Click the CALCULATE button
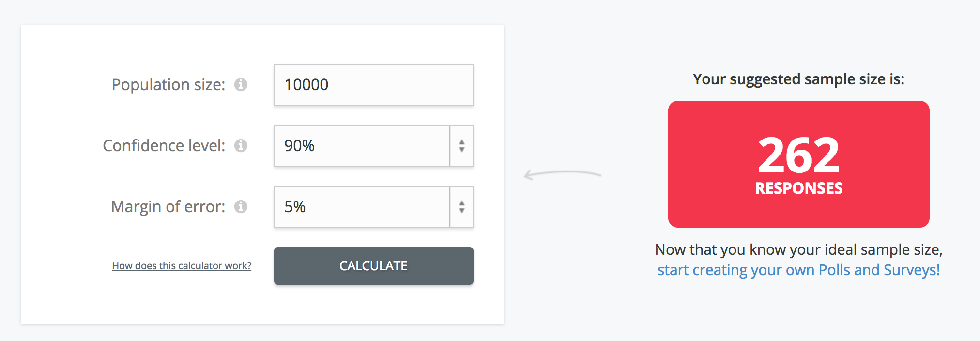980x341 pixels. [x=373, y=266]
